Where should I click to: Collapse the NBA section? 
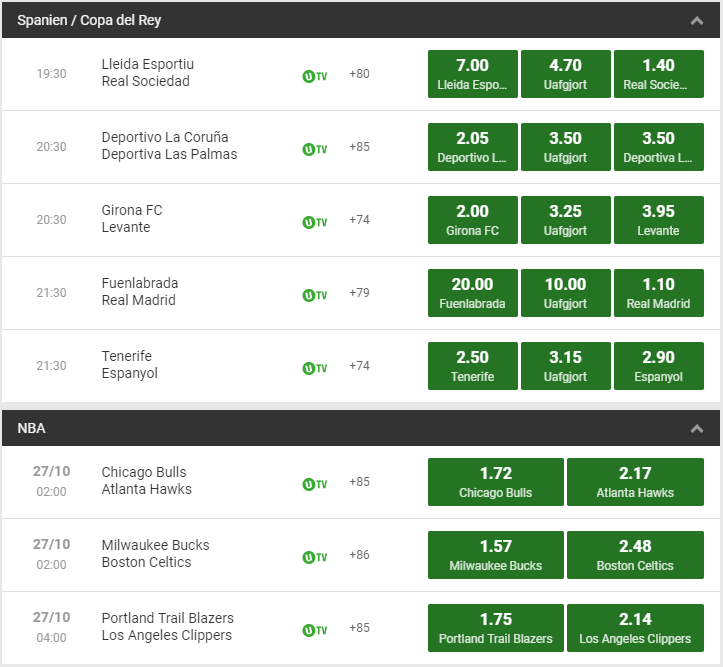coord(697,429)
